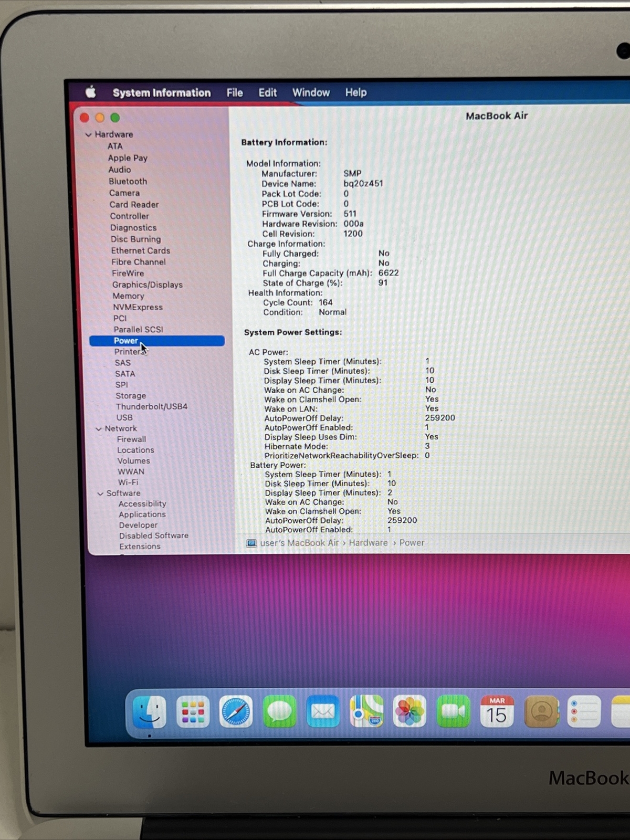Screen dimensions: 630x840
Task: Open the System Information menu
Action: 162,93
